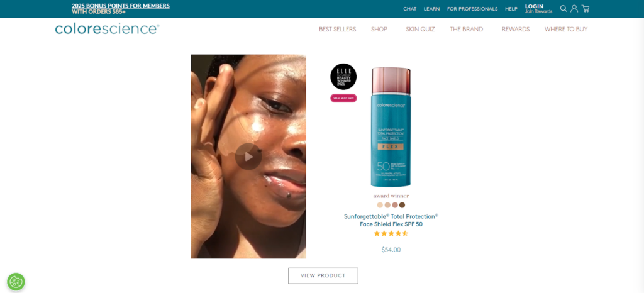Image resolution: width=644 pixels, height=293 pixels.
Task: Click the ELLE Beauty Winner badge
Action: 343,77
